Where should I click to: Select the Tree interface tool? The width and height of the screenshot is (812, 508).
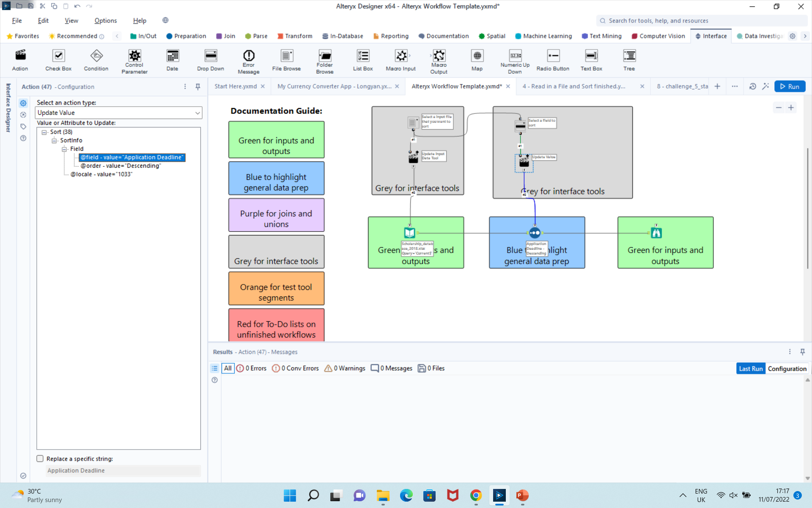(x=629, y=61)
